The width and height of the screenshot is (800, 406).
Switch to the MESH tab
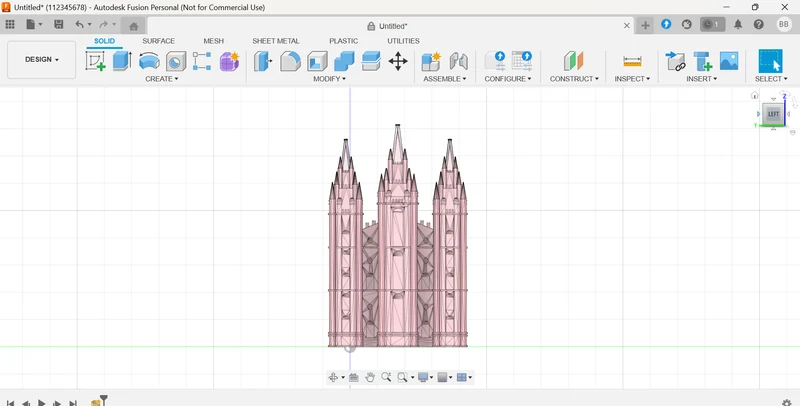click(213, 41)
